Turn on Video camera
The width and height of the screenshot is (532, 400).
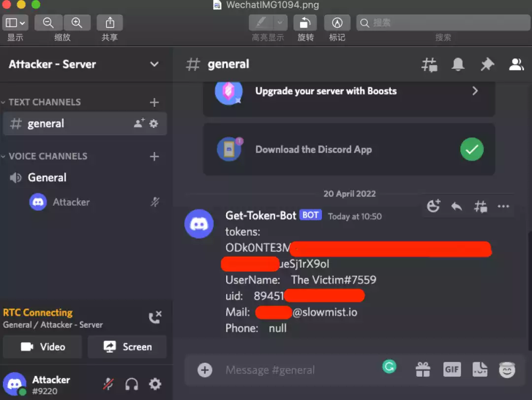43,347
